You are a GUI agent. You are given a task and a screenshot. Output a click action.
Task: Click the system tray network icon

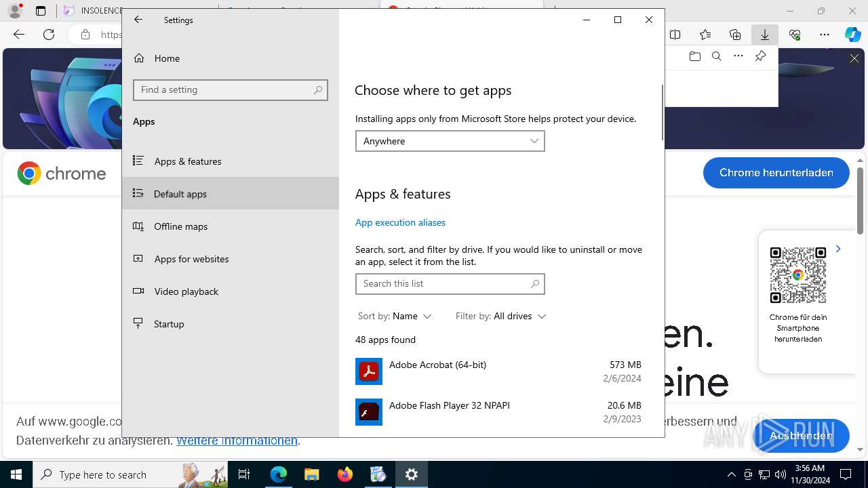click(x=764, y=474)
